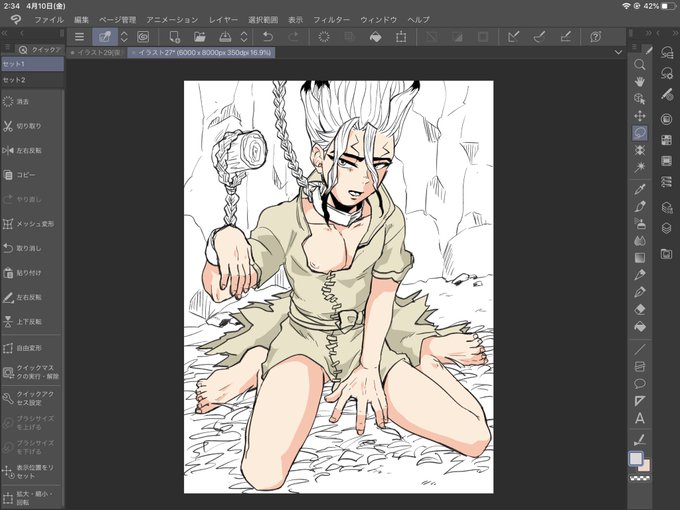Switch to the イラスト29 canvas tab
This screenshot has height=510, width=680.
click(x=97, y=52)
